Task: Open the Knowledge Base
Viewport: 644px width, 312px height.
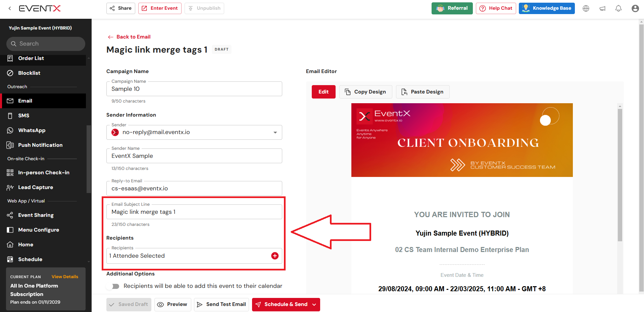Action: (x=547, y=8)
